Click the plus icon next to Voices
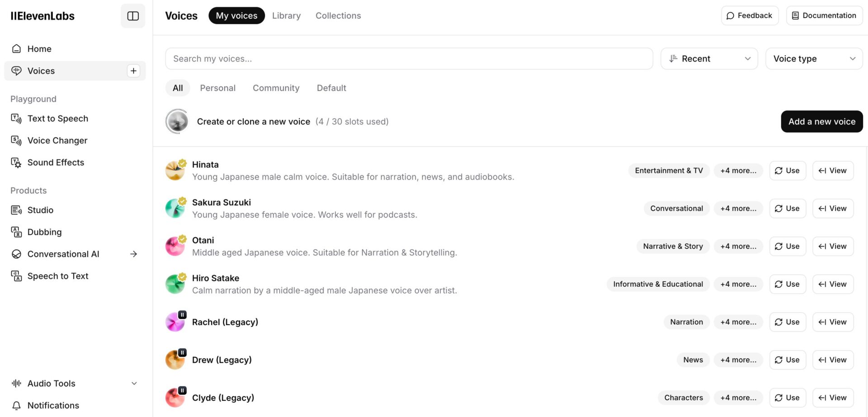The width and height of the screenshot is (868, 417). tap(133, 71)
